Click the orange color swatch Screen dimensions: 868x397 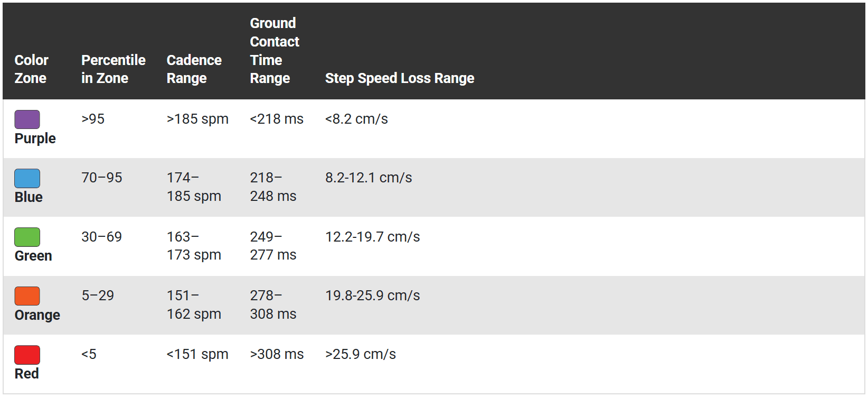(x=27, y=296)
